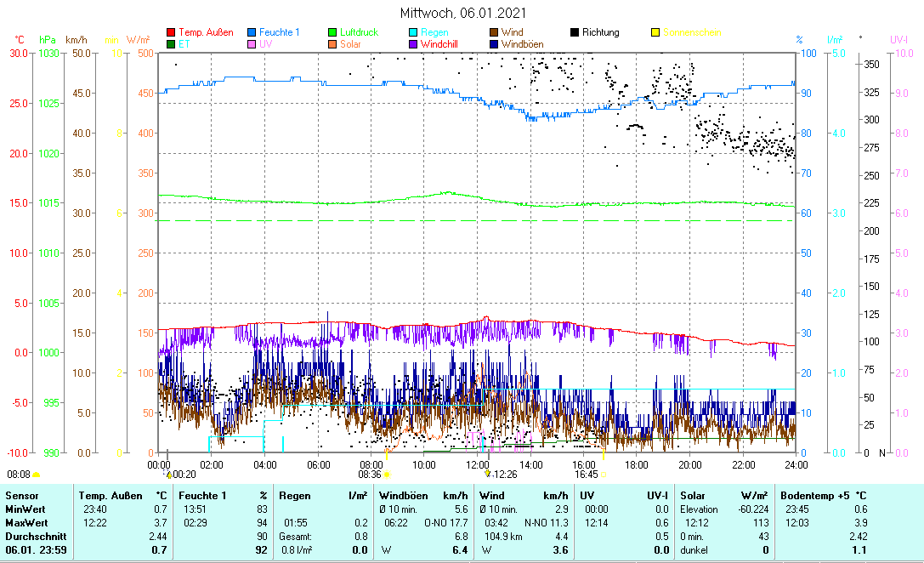Image resolution: width=924 pixels, height=563 pixels.
Task: Click the Windböen legend label
Action: pos(523,44)
